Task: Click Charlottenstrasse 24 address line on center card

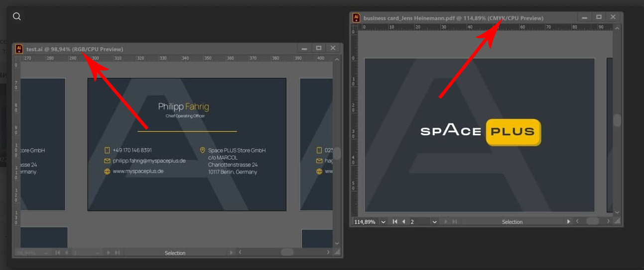Action: (233, 165)
